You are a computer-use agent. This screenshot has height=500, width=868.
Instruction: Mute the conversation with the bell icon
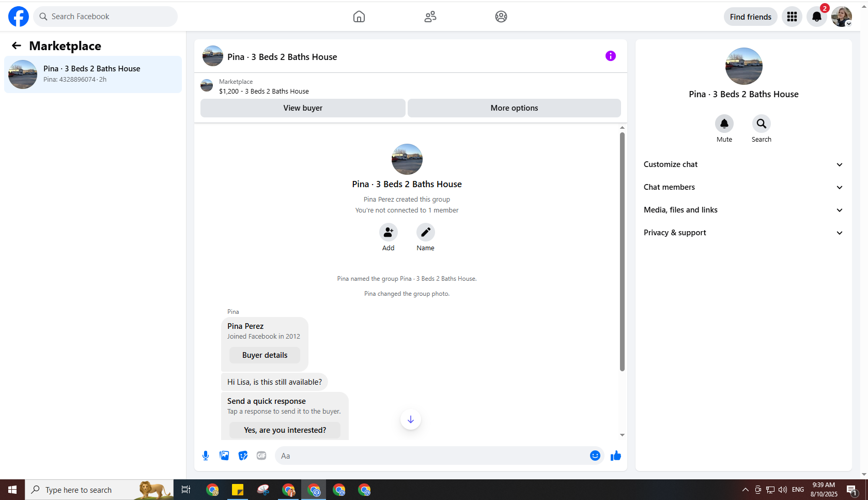click(724, 124)
